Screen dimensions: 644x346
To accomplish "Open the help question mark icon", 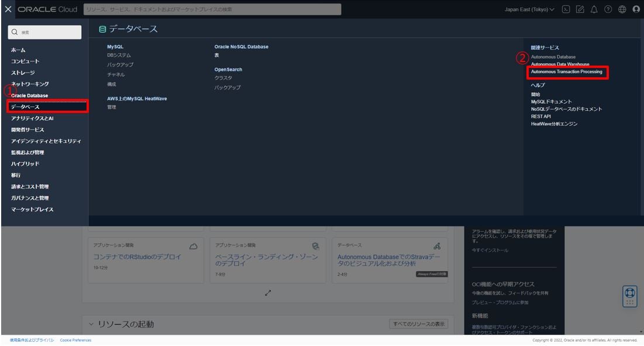I will [x=608, y=9].
